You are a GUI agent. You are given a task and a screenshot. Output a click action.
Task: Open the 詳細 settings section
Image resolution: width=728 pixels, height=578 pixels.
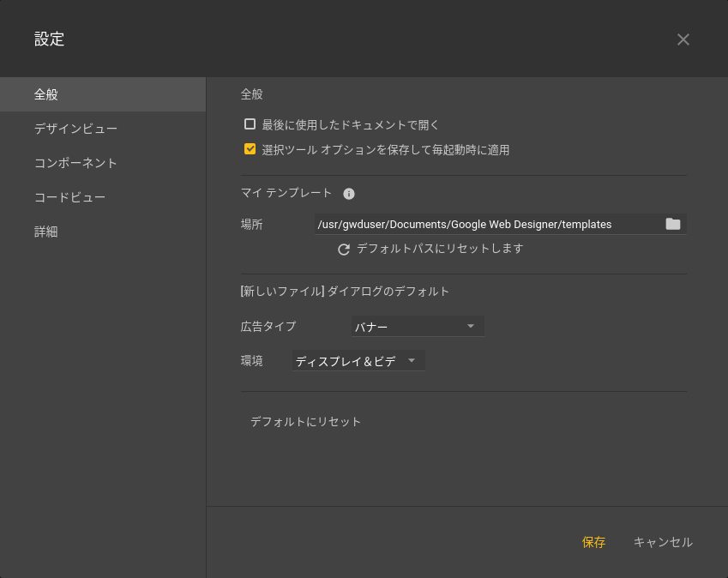coord(103,232)
